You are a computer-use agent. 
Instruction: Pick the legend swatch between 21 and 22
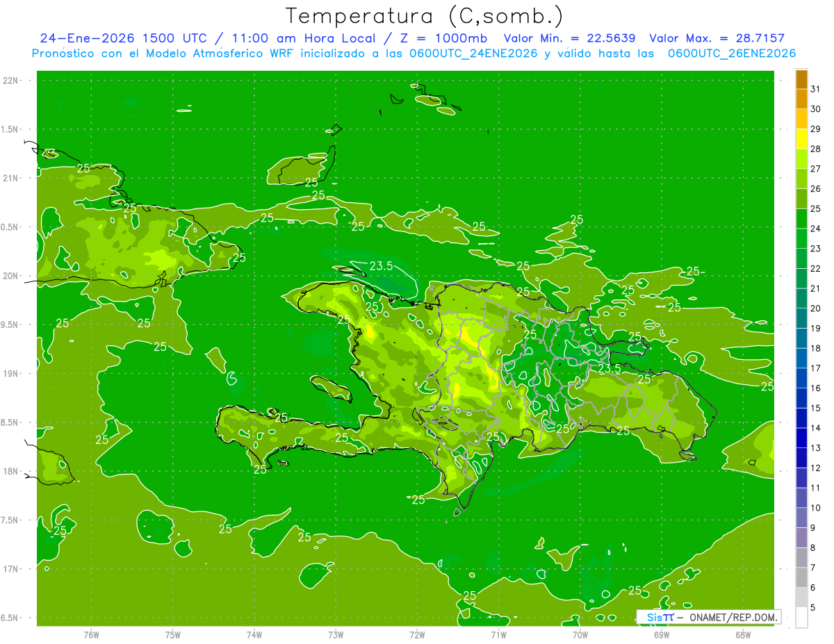coord(801,279)
